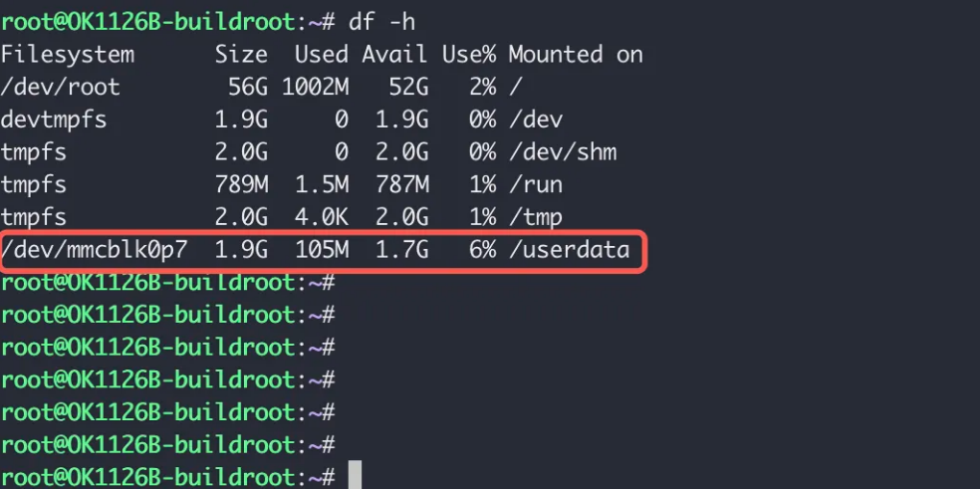Place cursor at the terminal's block cursor
The height and width of the screenshot is (489, 980).
[355, 476]
